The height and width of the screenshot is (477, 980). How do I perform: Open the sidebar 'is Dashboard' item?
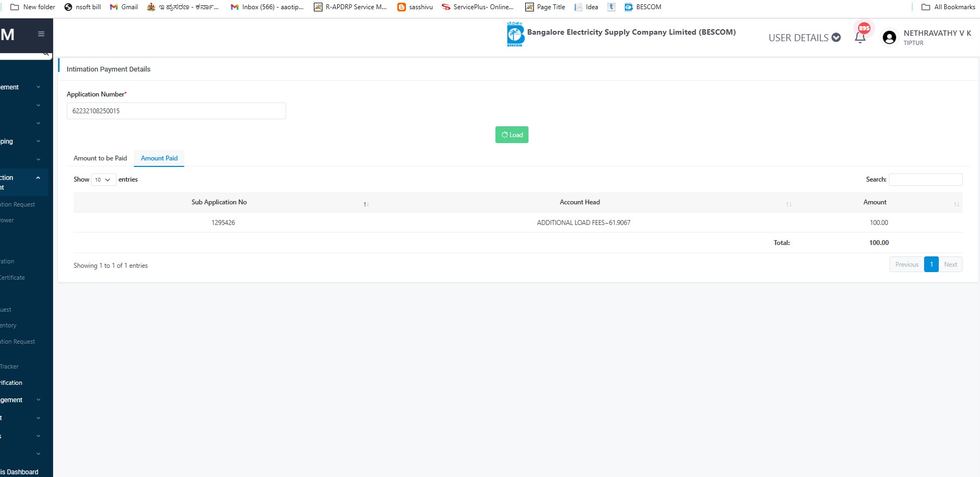[x=20, y=472]
